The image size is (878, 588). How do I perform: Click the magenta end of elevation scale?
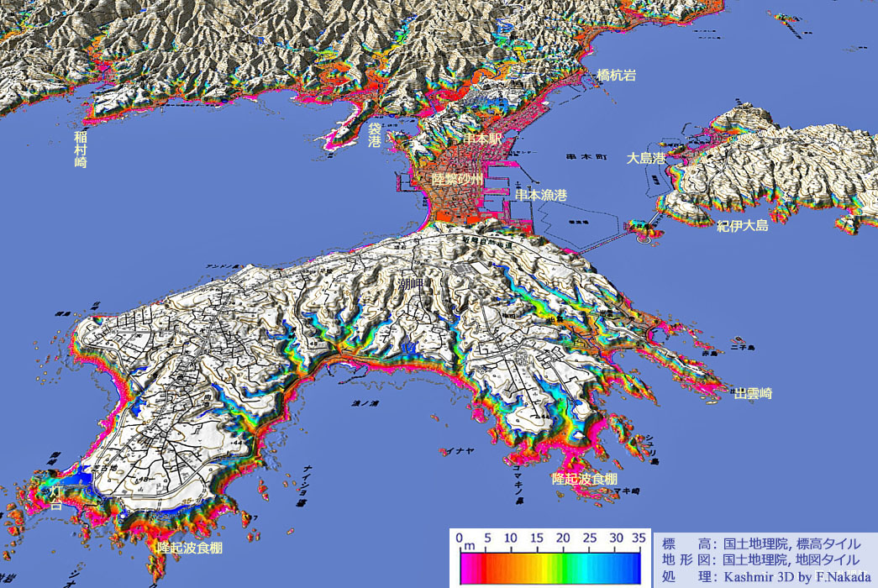click(465, 568)
